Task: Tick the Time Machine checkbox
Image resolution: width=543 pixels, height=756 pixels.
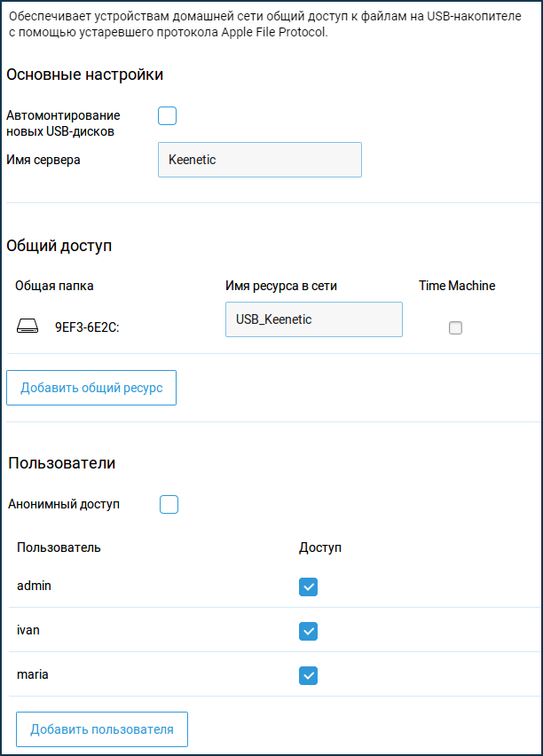Action: tap(455, 327)
